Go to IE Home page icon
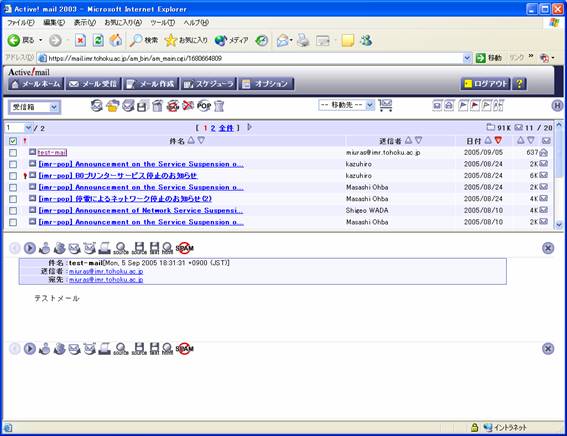 point(116,40)
